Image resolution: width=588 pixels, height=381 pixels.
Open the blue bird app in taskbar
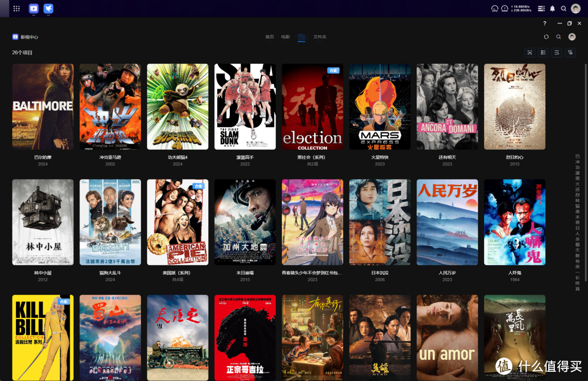[48, 9]
